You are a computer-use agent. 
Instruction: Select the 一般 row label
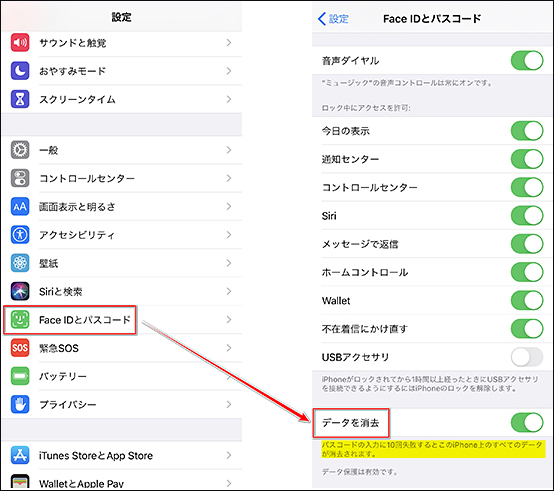[48, 150]
